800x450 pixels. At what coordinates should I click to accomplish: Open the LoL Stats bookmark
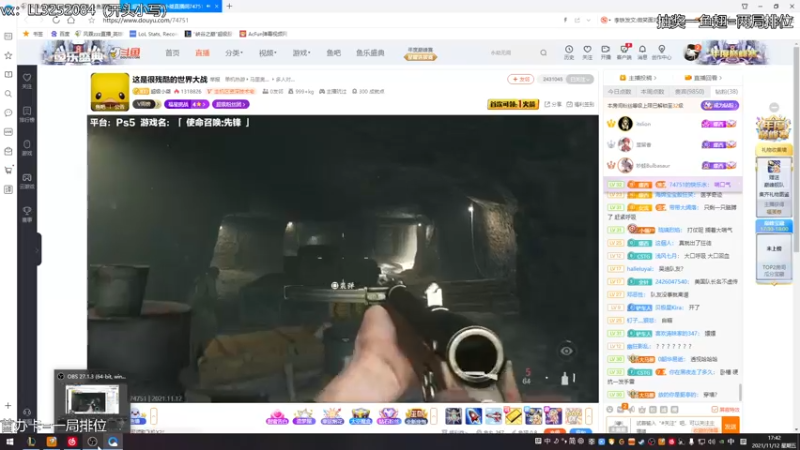(153, 34)
